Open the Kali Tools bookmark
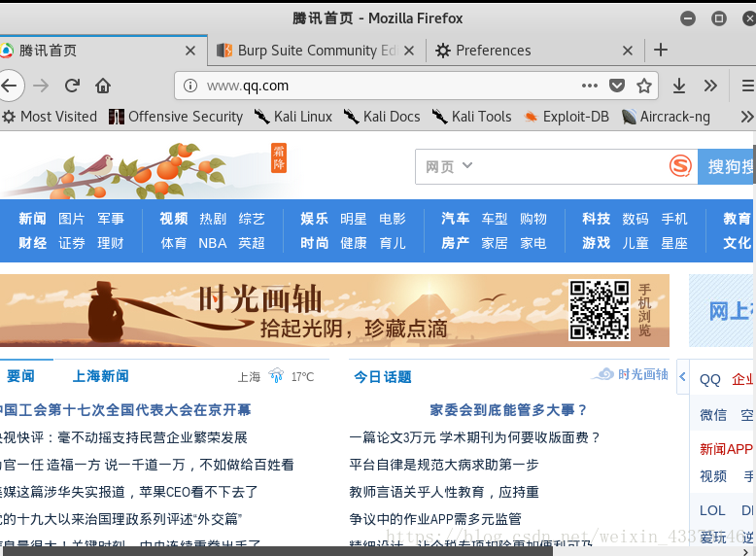Image resolution: width=756 pixels, height=556 pixels. 471,117
